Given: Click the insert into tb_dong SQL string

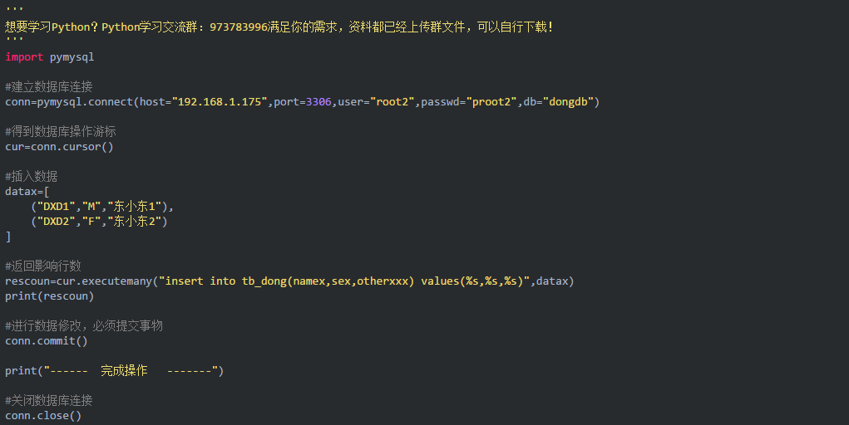Looking at the screenshot, I should coord(344,281).
